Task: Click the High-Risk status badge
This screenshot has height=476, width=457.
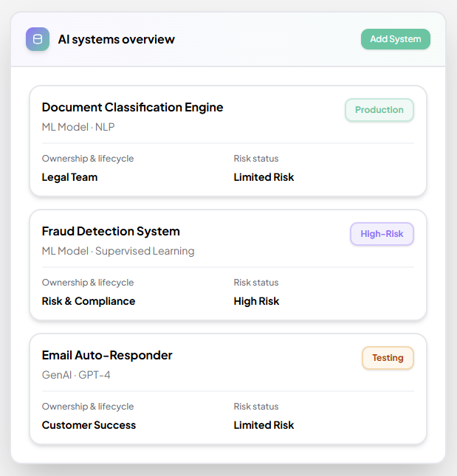Action: 382,234
